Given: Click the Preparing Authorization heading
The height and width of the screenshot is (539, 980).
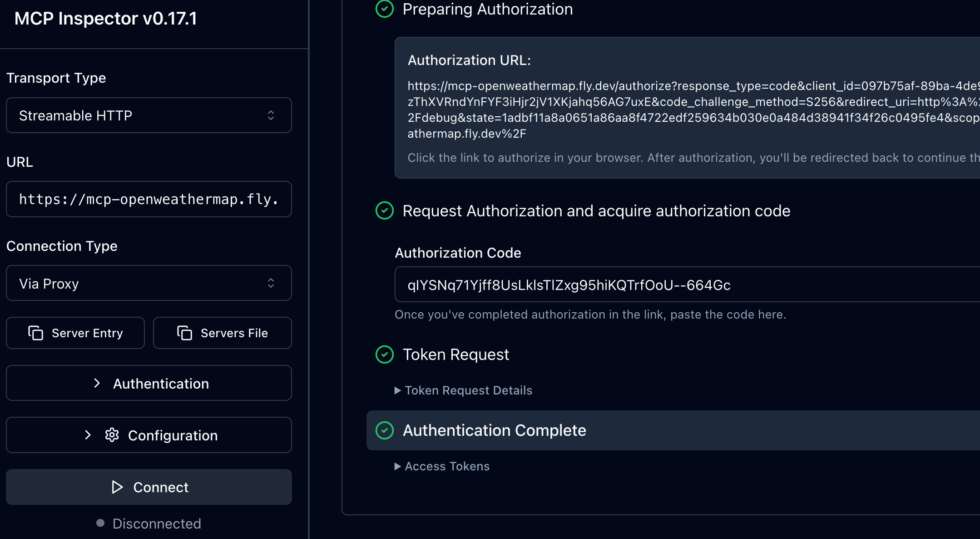Looking at the screenshot, I should tap(488, 9).
